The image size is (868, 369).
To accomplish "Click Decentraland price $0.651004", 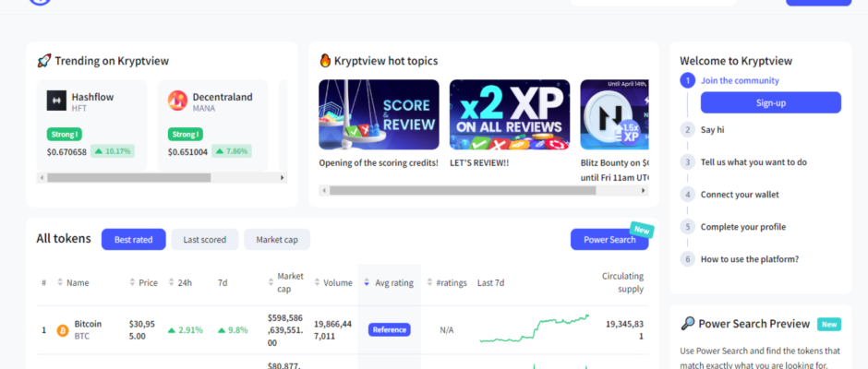I will pos(187,151).
